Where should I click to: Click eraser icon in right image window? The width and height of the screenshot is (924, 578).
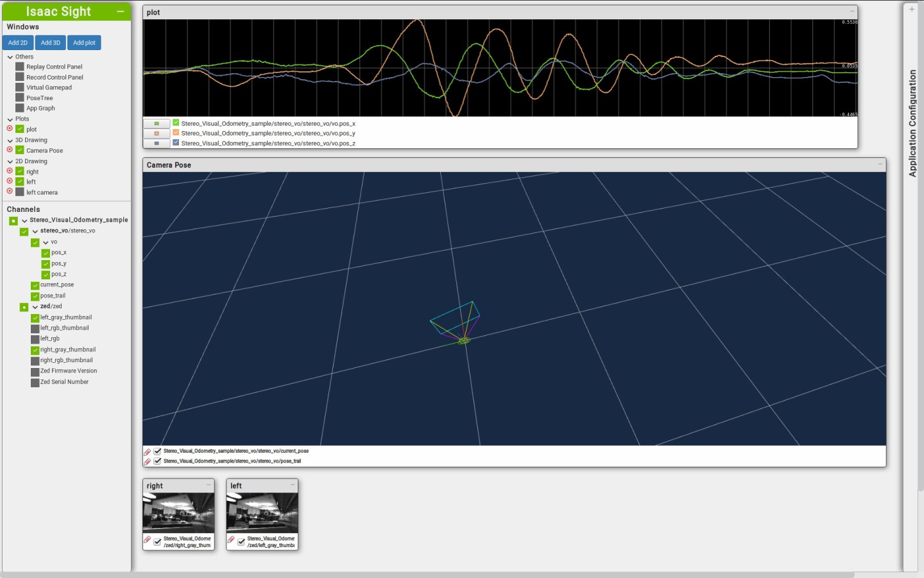[148, 541]
